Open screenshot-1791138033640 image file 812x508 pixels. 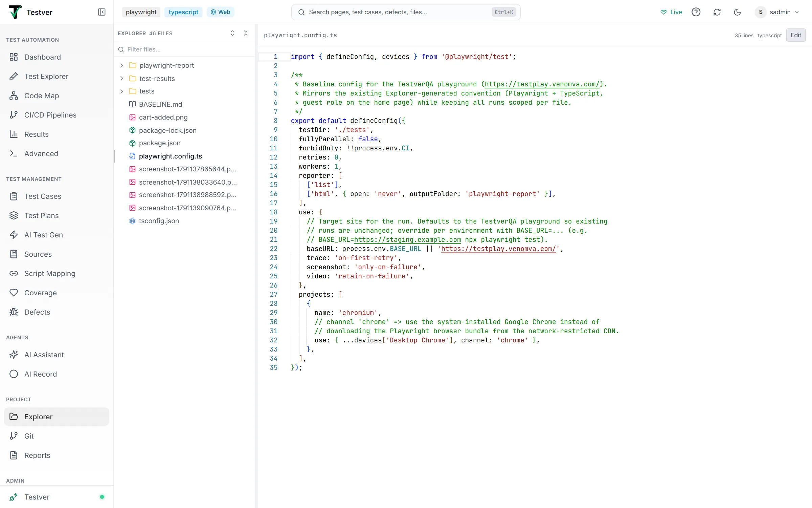click(184, 182)
